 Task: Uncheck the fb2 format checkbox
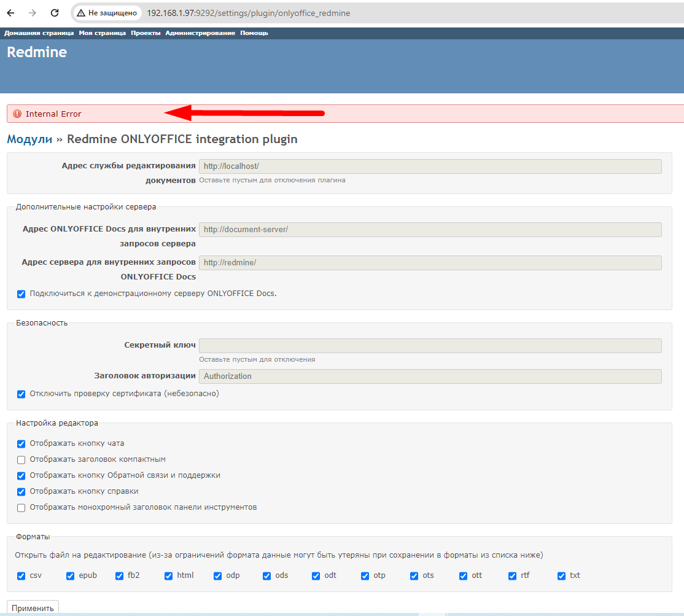click(x=119, y=576)
